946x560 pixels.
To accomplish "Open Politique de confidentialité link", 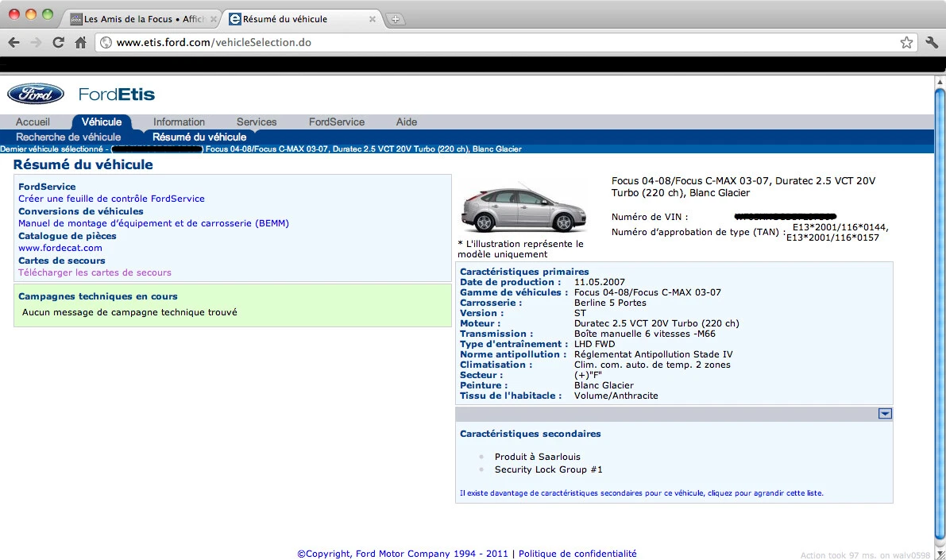I will click(577, 554).
